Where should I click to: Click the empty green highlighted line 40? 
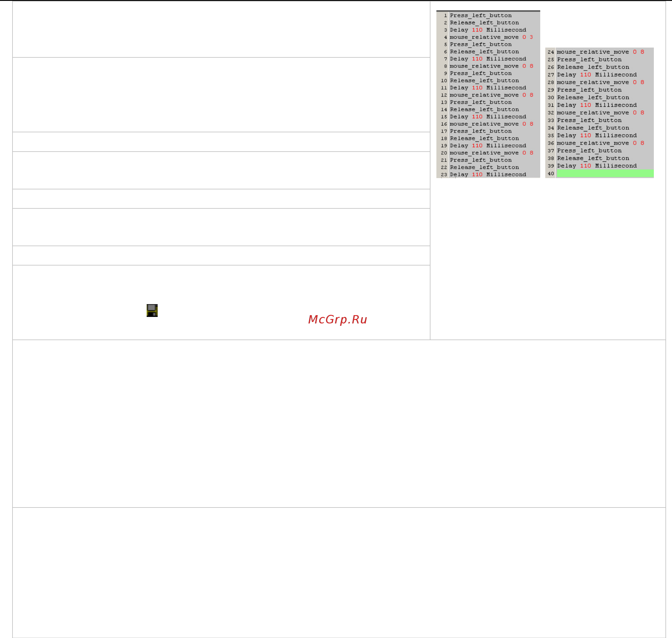pyautogui.click(x=605, y=173)
